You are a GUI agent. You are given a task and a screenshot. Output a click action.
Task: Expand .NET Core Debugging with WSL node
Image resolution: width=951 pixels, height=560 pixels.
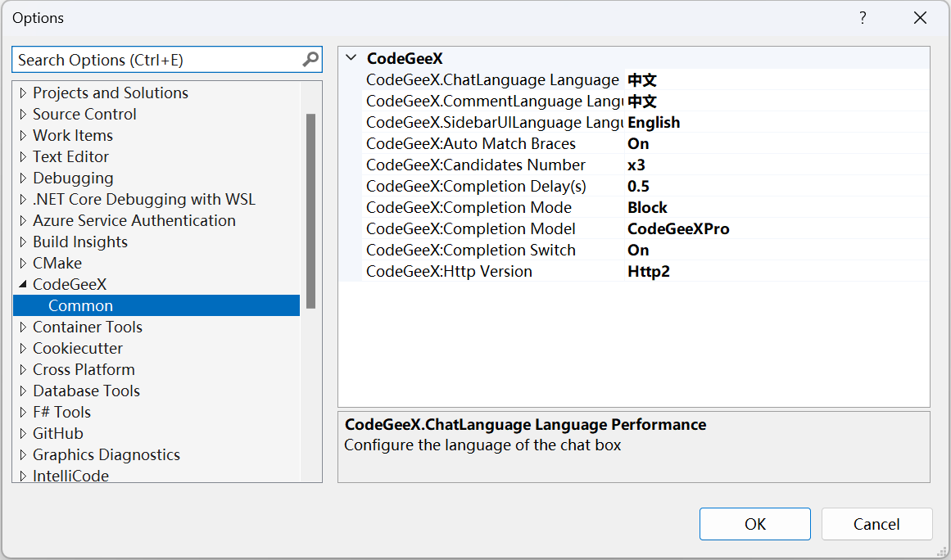pos(23,200)
